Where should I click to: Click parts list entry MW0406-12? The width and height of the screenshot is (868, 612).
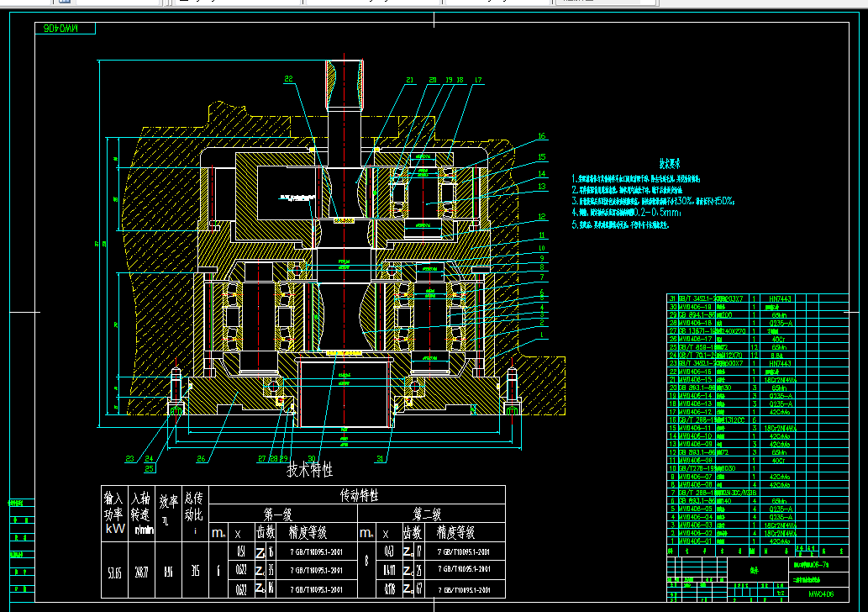click(695, 412)
